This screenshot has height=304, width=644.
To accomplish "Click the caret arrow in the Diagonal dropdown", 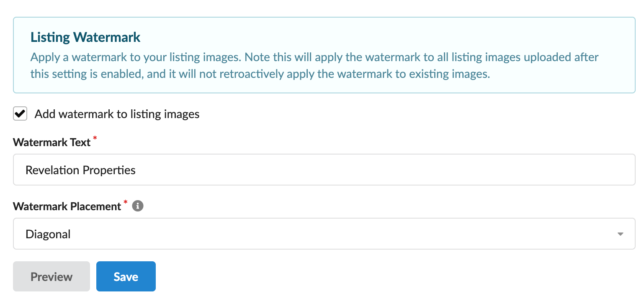I will (x=621, y=234).
